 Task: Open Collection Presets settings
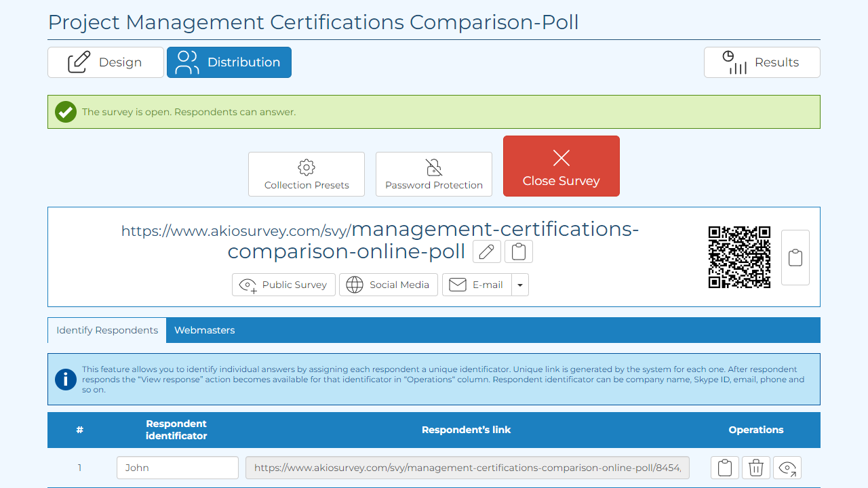tap(307, 174)
